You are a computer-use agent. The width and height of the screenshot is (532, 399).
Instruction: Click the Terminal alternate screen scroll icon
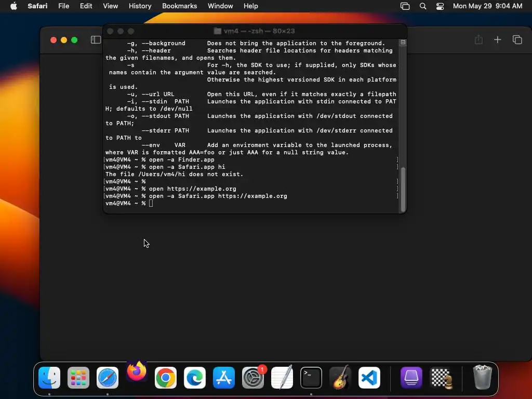click(x=403, y=43)
